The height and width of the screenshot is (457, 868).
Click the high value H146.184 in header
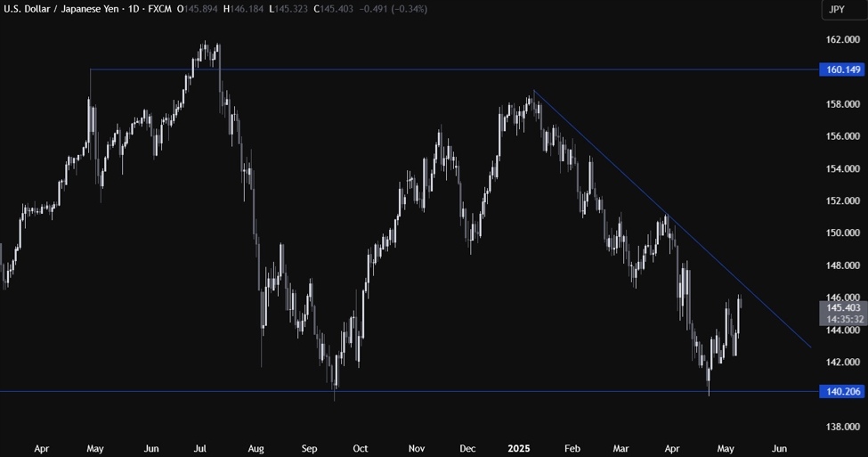click(x=243, y=9)
